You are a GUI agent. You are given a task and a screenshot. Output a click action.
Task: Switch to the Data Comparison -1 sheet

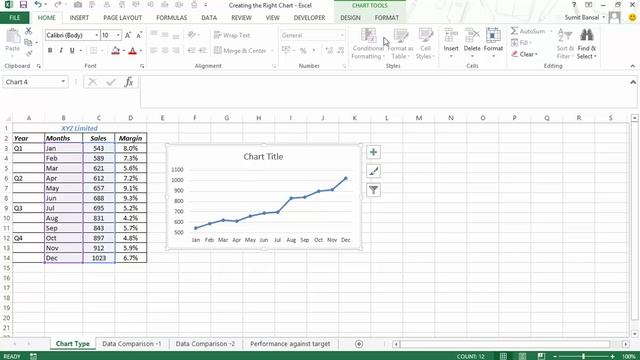coord(131,344)
